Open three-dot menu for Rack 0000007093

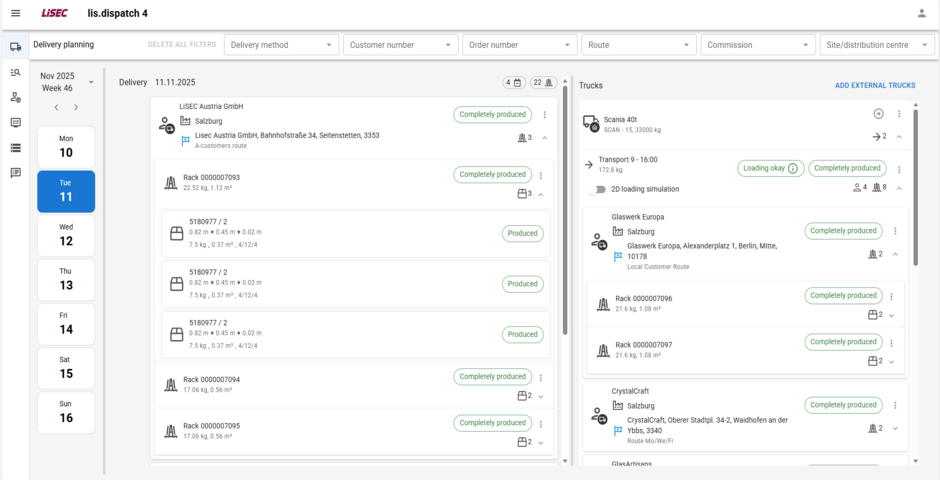click(541, 175)
